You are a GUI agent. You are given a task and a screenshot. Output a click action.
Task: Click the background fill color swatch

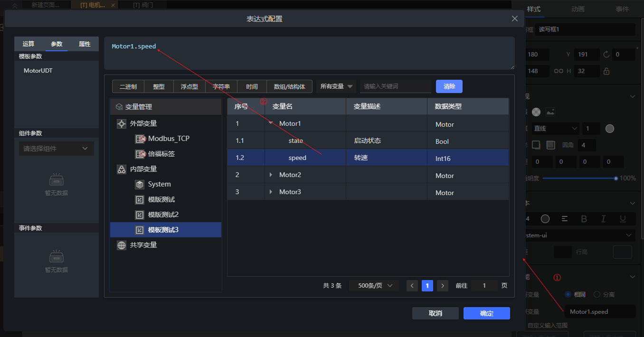point(536,112)
